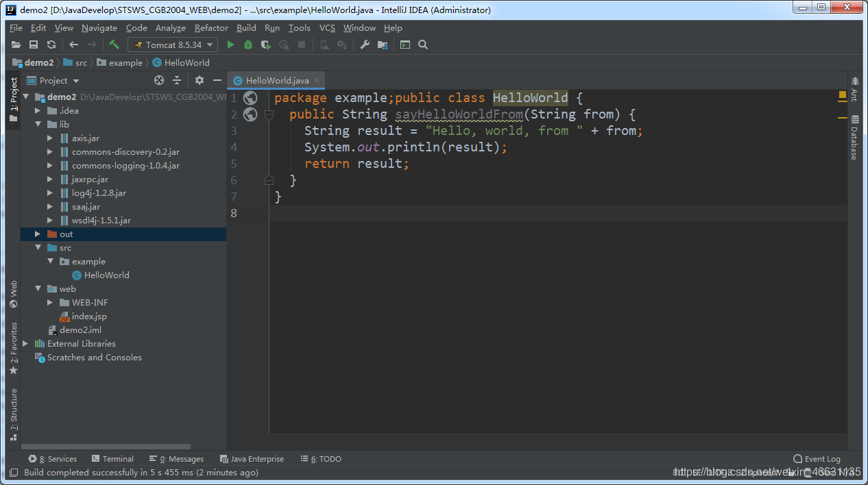Open the Java Enterprise tool window

click(252, 459)
